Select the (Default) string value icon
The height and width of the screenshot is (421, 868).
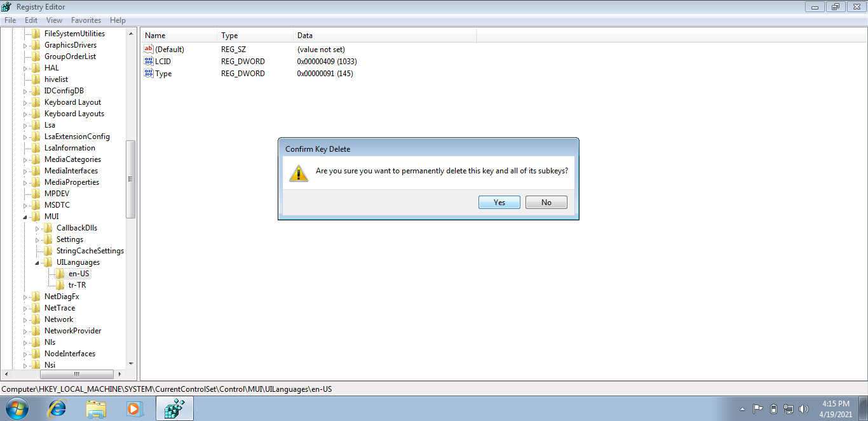tap(149, 50)
